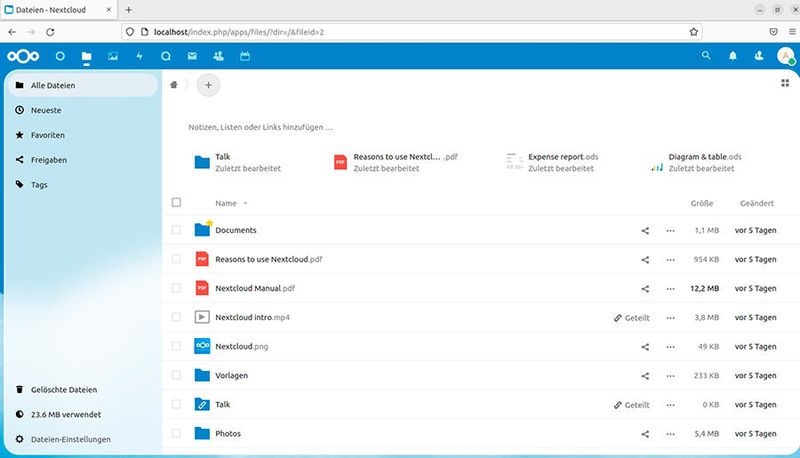The width and height of the screenshot is (800, 458).
Task: Tick checkbox for Reasons to use Nextcloud.pdf
Action: pyautogui.click(x=177, y=259)
